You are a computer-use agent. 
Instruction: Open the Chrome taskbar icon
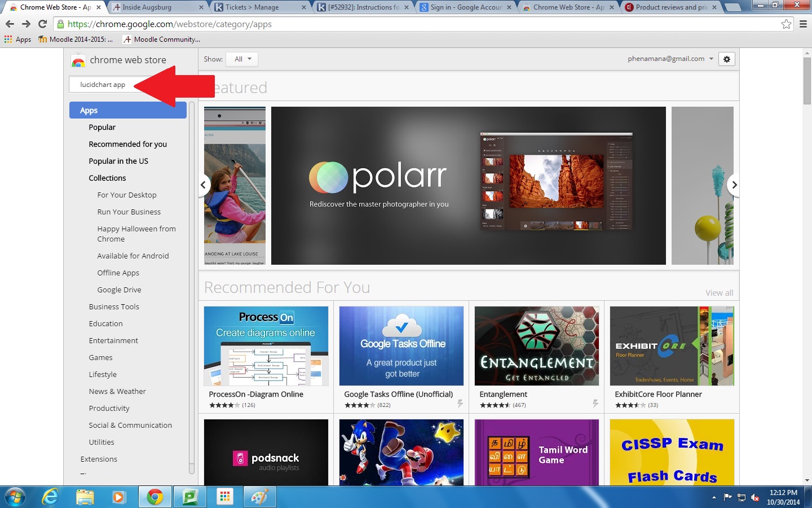pyautogui.click(x=155, y=497)
